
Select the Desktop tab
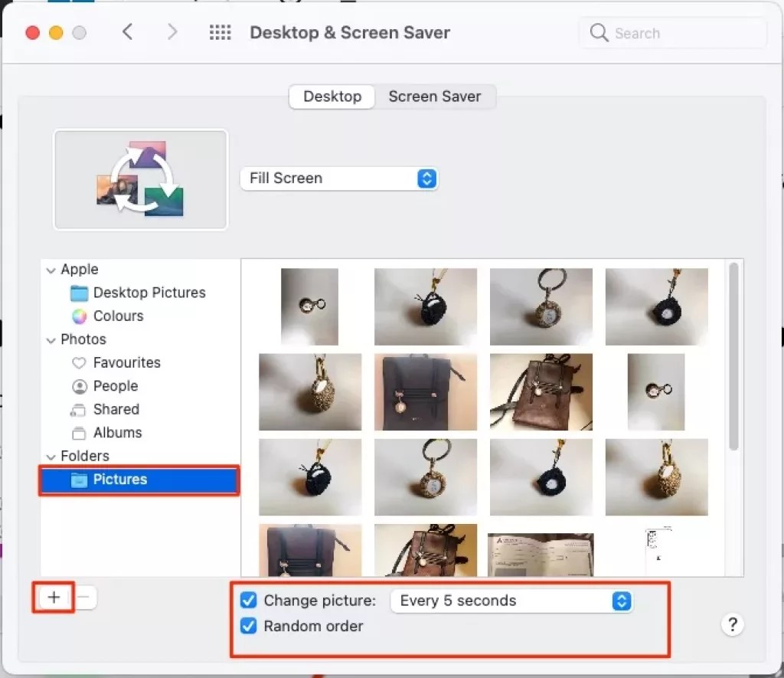pyautogui.click(x=332, y=97)
